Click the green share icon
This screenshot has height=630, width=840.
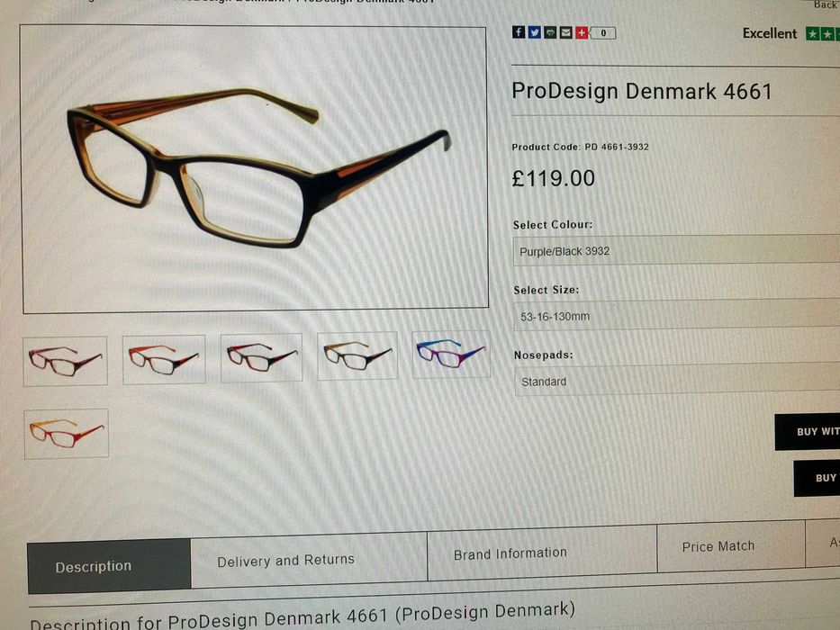point(550,32)
